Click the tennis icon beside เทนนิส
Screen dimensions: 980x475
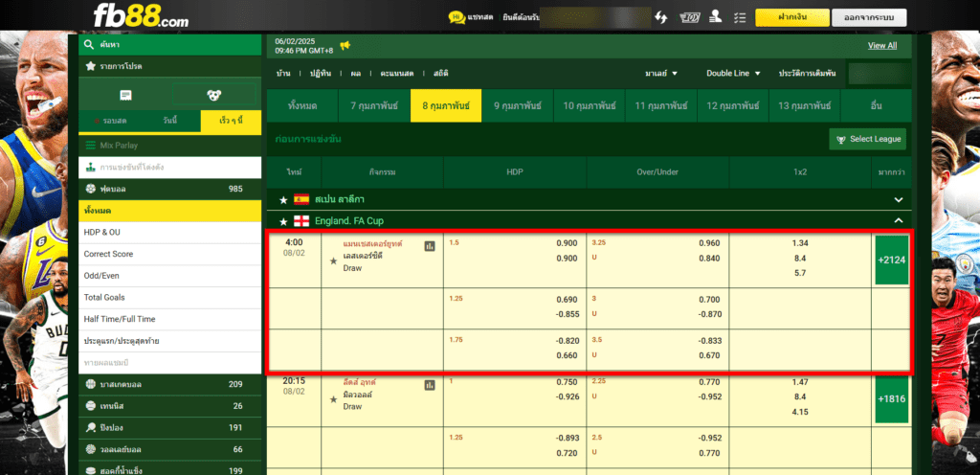click(91, 406)
